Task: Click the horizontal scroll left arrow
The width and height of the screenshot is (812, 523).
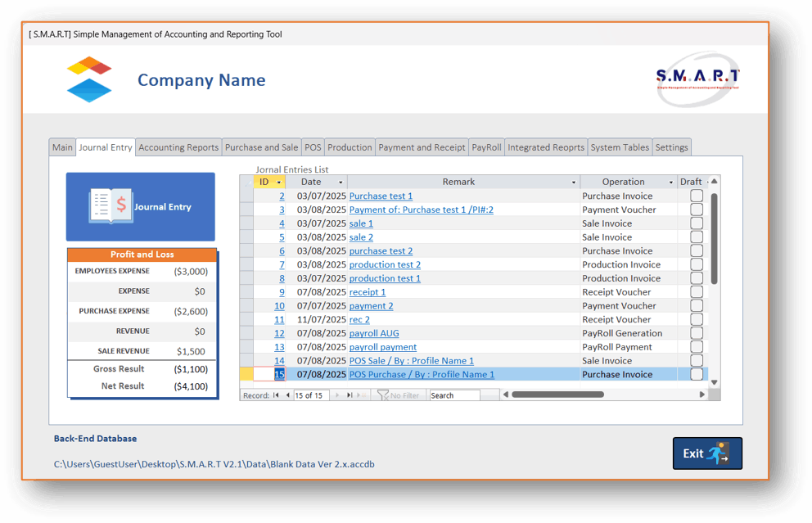Action: point(506,395)
